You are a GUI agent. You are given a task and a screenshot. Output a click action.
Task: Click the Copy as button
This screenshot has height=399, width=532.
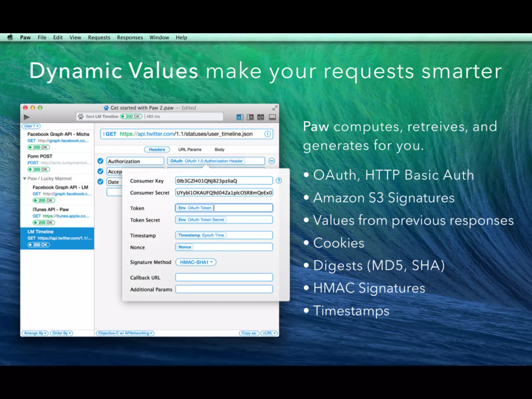tap(249, 333)
